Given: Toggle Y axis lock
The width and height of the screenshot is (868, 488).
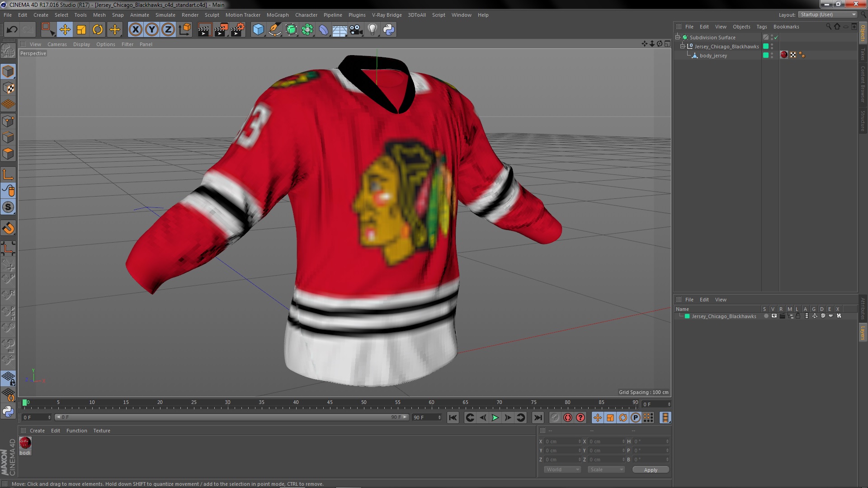Looking at the screenshot, I should pyautogui.click(x=152, y=30).
